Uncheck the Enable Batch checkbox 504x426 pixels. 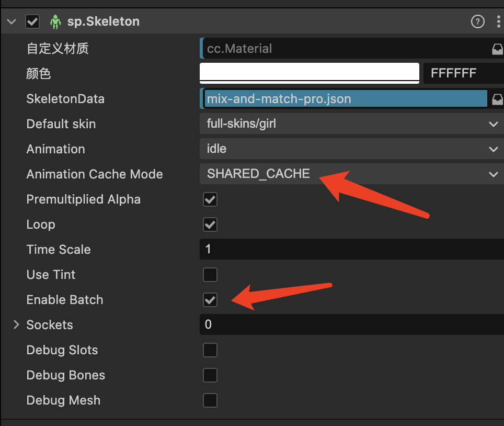click(210, 300)
